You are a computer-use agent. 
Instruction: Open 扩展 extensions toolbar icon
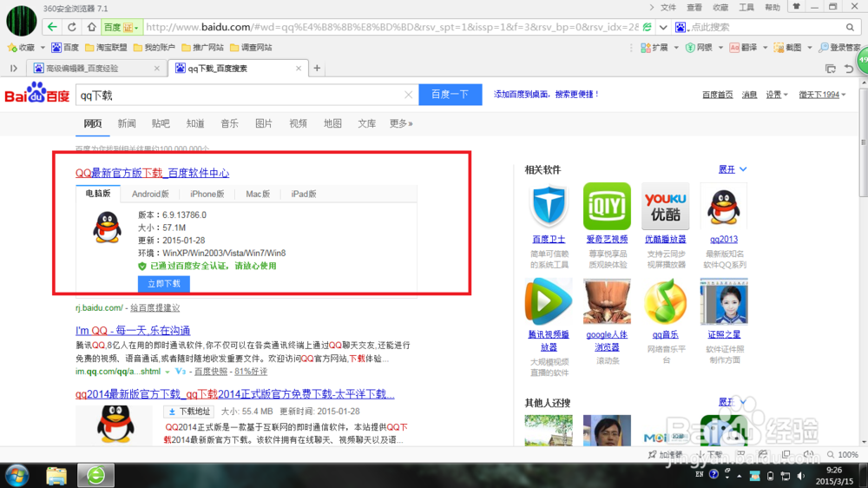pyautogui.click(x=654, y=48)
